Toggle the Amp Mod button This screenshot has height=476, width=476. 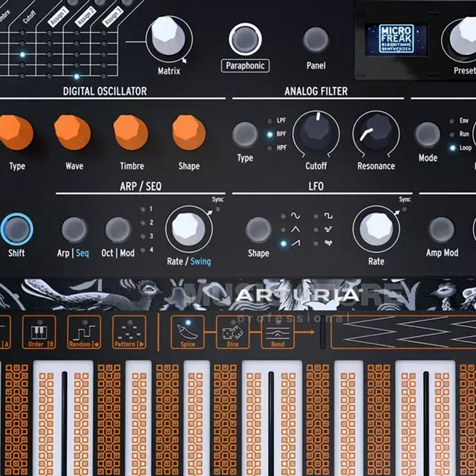click(441, 230)
